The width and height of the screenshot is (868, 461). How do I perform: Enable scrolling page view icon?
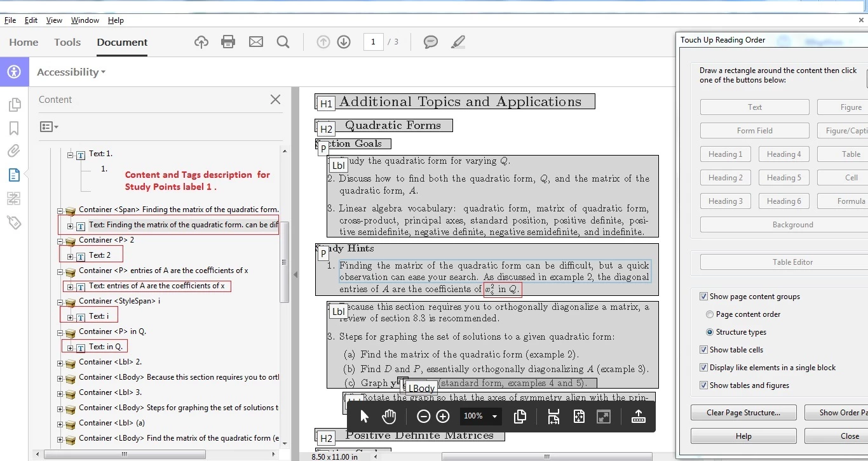(x=553, y=417)
